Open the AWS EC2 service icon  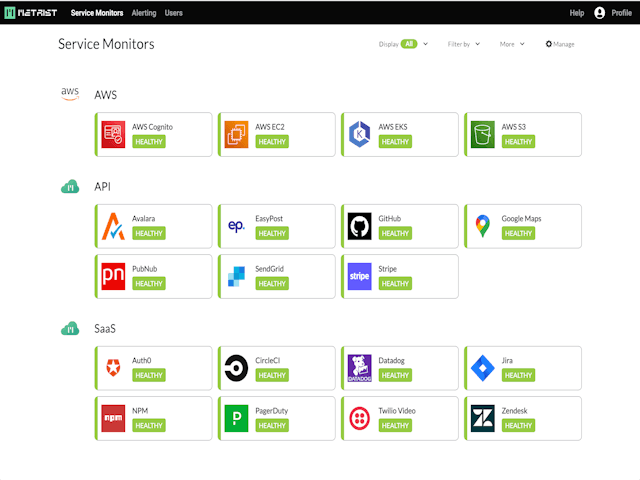[x=236, y=134]
